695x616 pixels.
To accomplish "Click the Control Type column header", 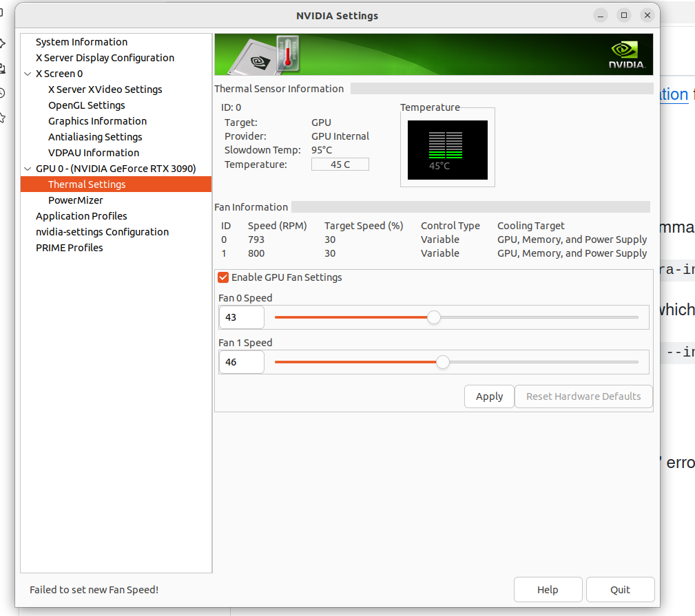I will pos(450,226).
